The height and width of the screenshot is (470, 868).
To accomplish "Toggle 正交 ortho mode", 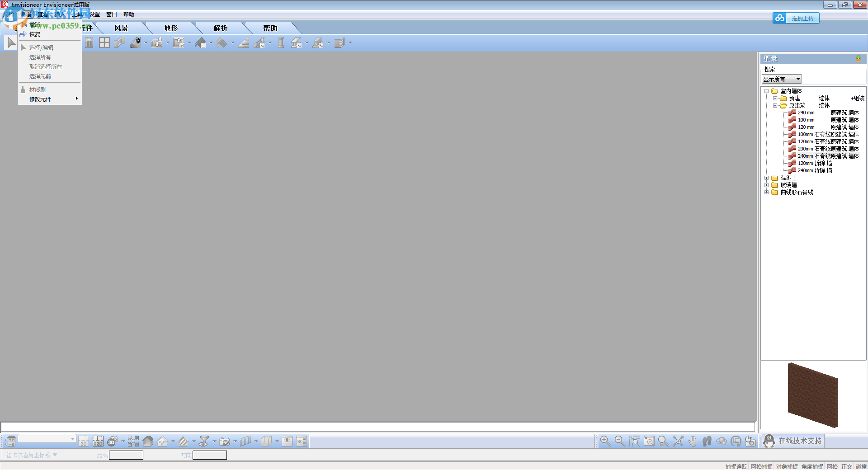I will (847, 466).
